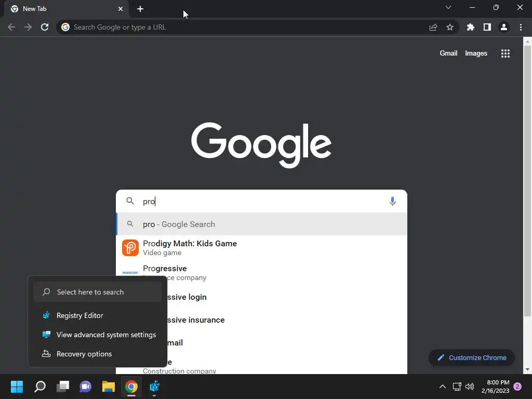Image resolution: width=532 pixels, height=399 pixels.
Task: Go forward with the forward arrow
Action: (x=28, y=27)
